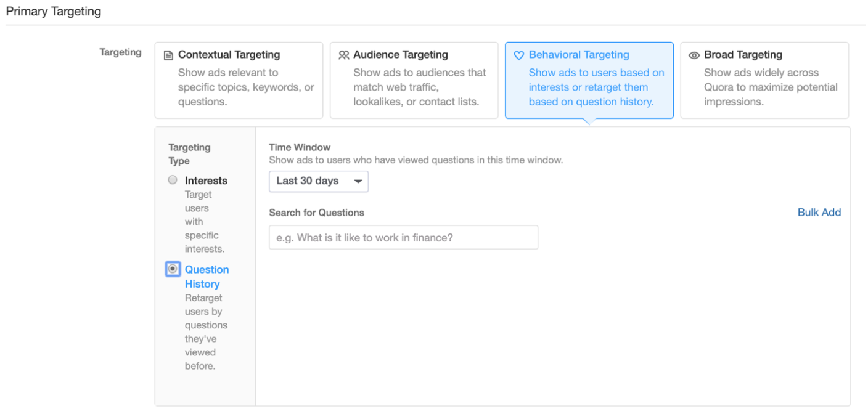Click the Time Window dropdown arrow
This screenshot has height=414, width=868.
pyautogui.click(x=358, y=181)
